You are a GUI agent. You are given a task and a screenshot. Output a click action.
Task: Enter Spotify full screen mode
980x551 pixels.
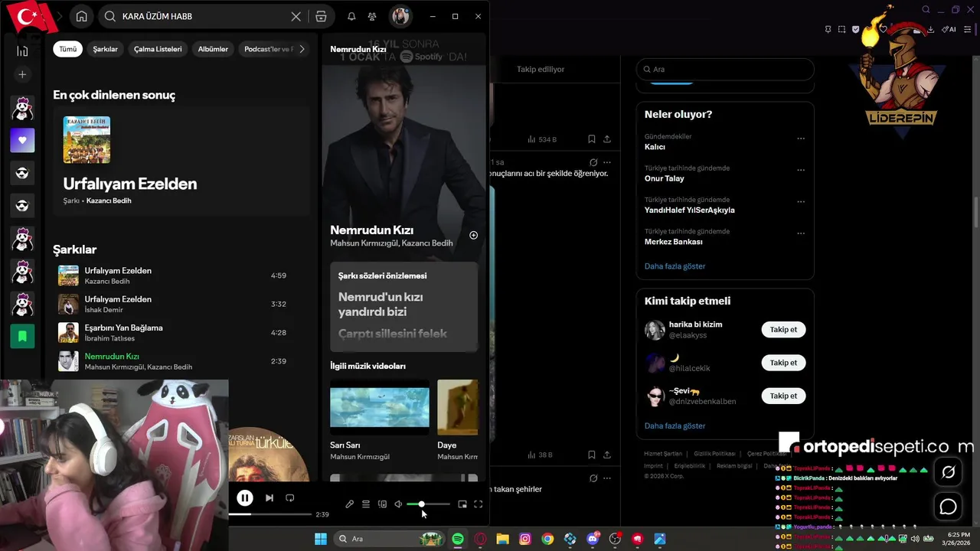click(x=479, y=504)
